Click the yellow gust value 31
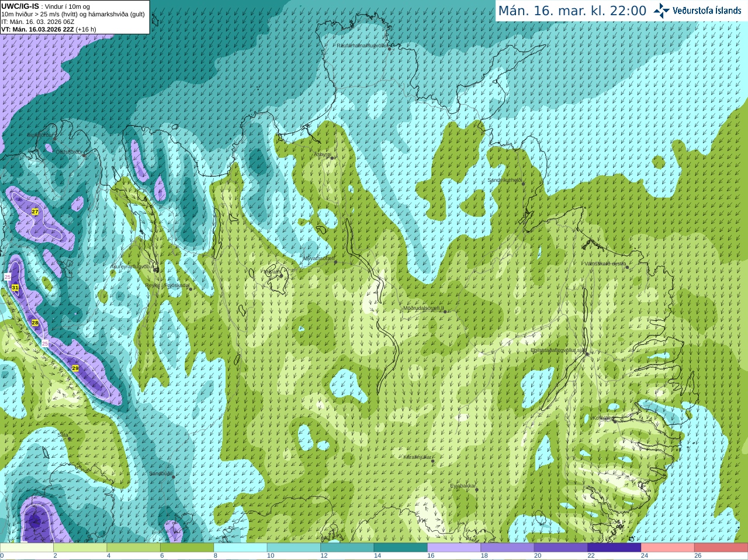This screenshot has width=748, height=560. (x=15, y=288)
